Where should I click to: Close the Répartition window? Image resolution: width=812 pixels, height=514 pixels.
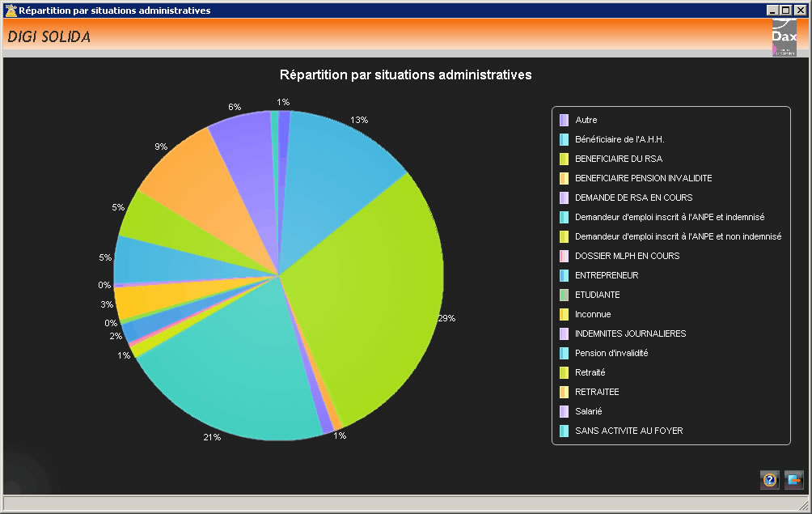(799, 11)
